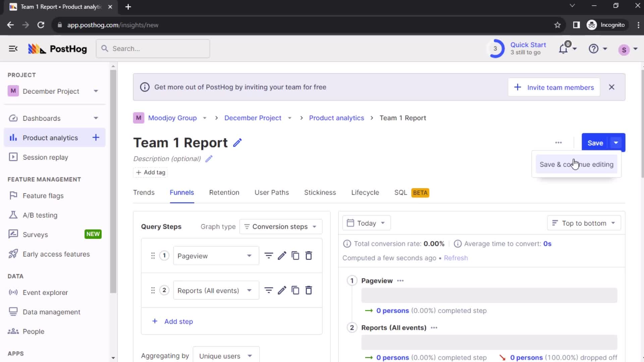Screen dimensions: 644x362
Task: Switch to the SQL beta tab
Action: pos(412,192)
